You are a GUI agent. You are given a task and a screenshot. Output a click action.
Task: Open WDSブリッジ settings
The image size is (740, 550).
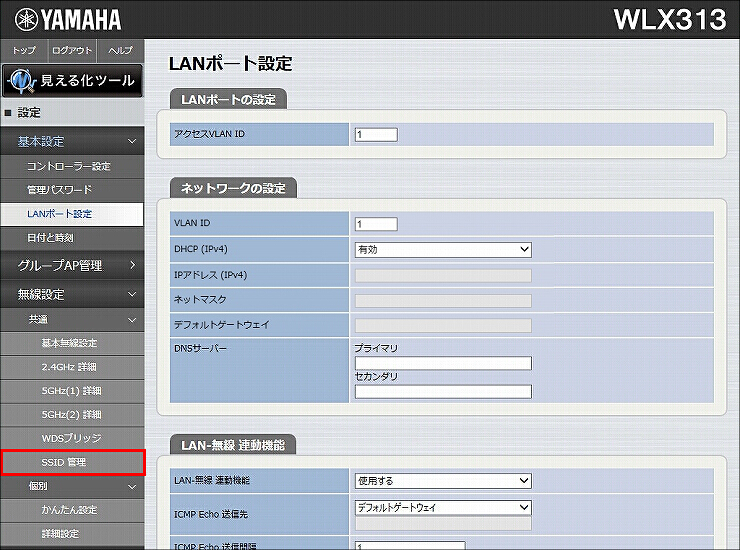coord(72,438)
